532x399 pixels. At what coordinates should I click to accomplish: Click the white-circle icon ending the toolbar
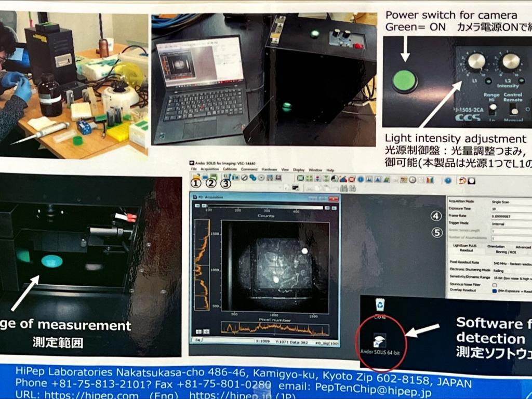[471, 181]
